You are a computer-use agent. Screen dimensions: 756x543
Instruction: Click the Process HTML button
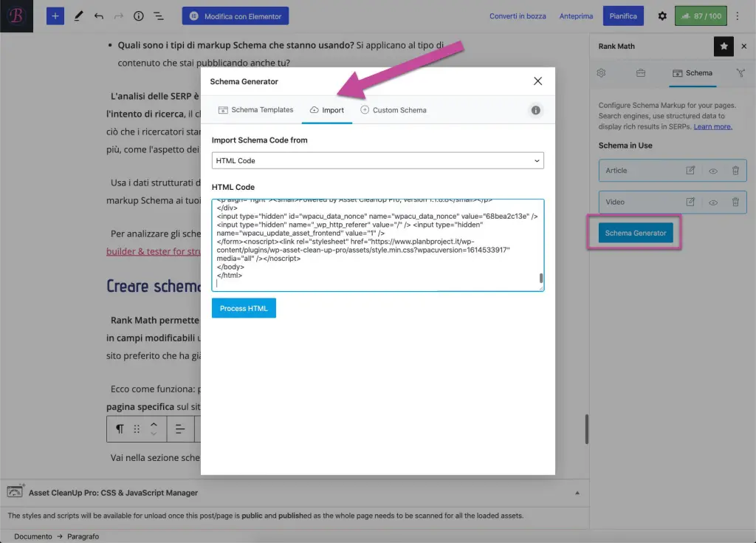coord(244,308)
